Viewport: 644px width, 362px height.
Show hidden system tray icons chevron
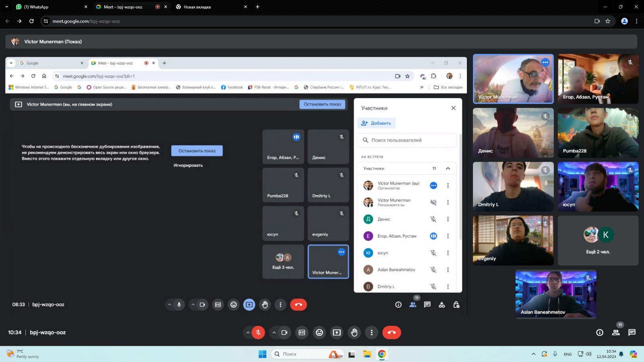click(x=533, y=354)
